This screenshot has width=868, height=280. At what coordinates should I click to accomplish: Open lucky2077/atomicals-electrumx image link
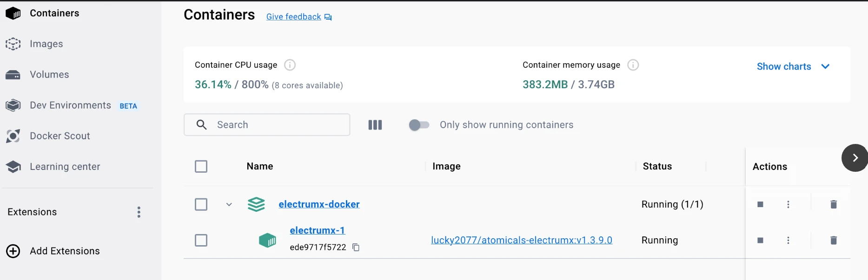[x=521, y=240]
